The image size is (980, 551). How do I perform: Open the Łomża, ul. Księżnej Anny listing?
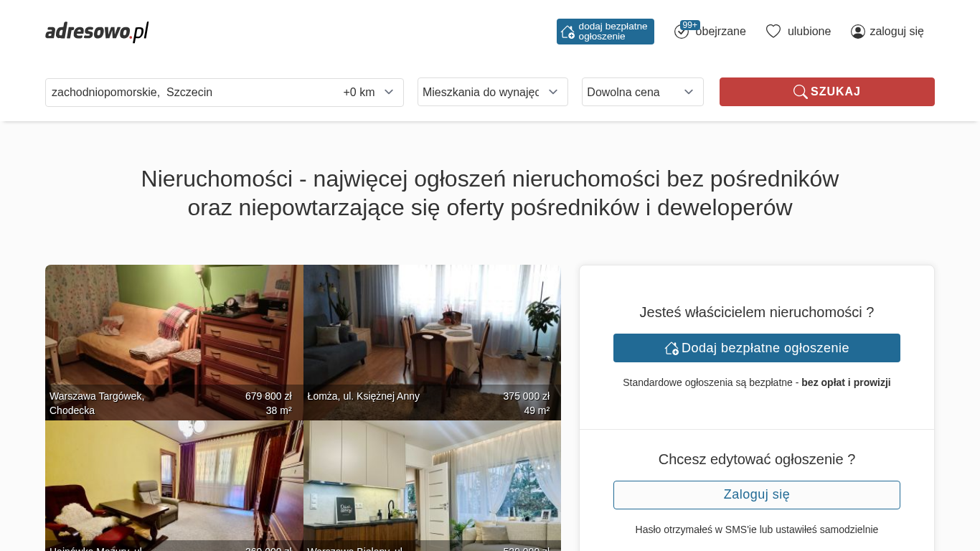pyautogui.click(x=432, y=342)
